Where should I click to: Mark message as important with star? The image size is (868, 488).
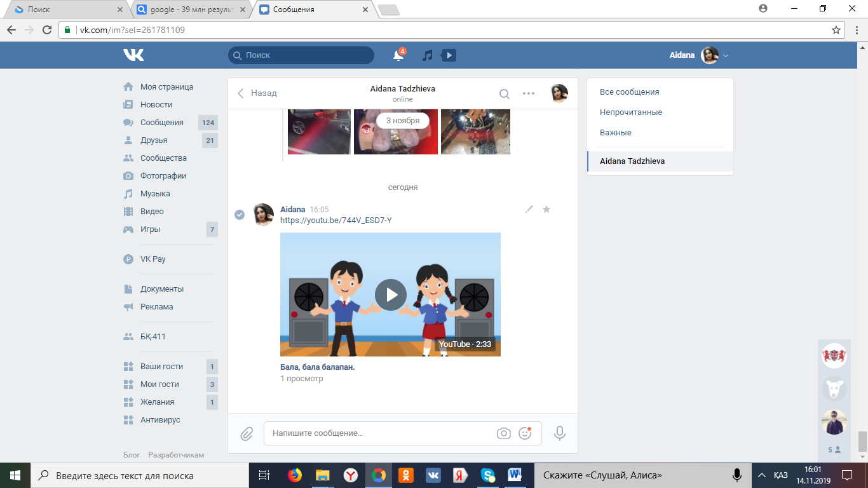click(546, 209)
